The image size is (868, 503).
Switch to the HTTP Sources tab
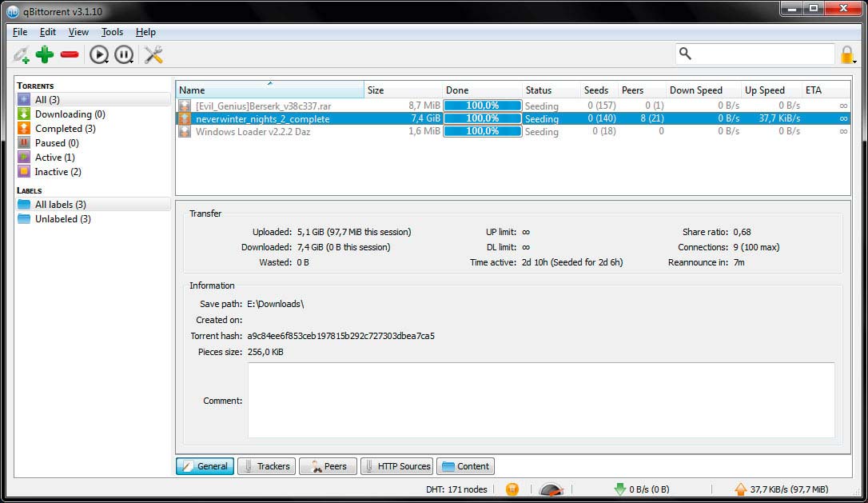pyautogui.click(x=396, y=466)
